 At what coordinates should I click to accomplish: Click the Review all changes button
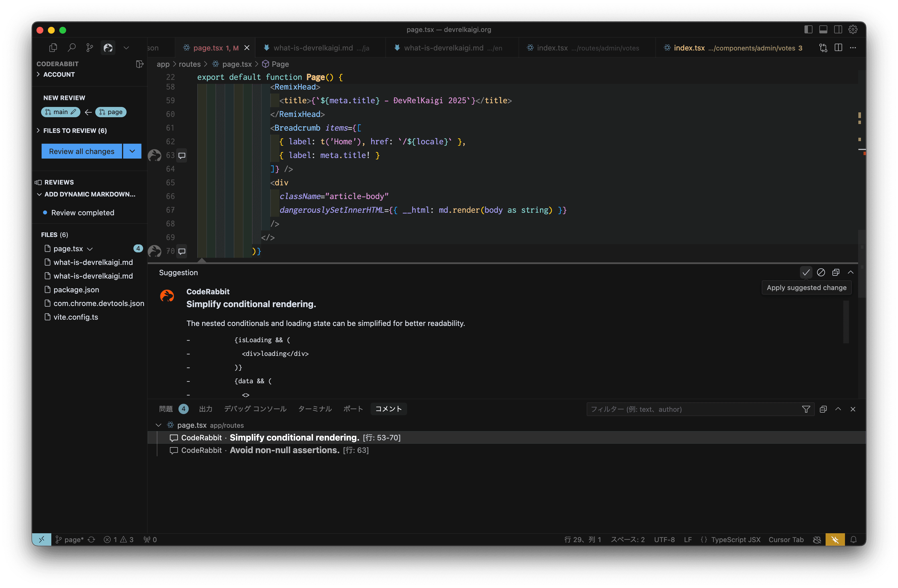pyautogui.click(x=82, y=151)
